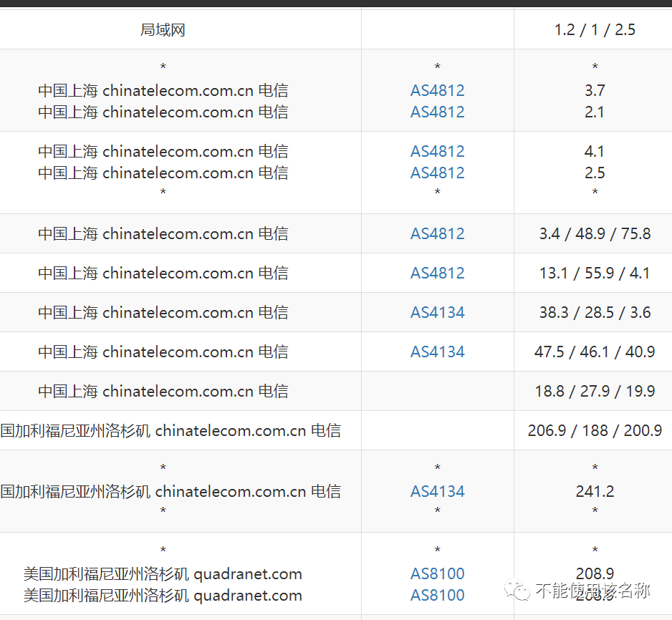Click 中国上海 电信 location beside 18.8 / 27.9 / 19.9
672x620 pixels.
coord(163,391)
